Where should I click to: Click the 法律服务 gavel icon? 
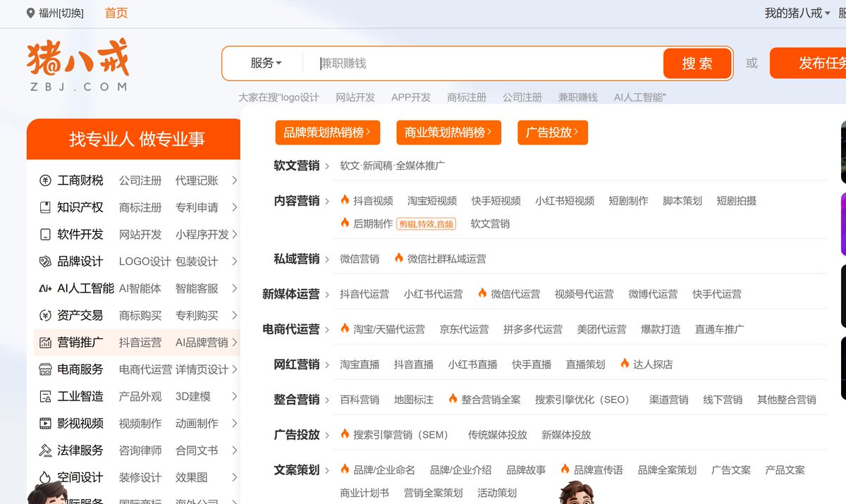pyautogui.click(x=45, y=450)
